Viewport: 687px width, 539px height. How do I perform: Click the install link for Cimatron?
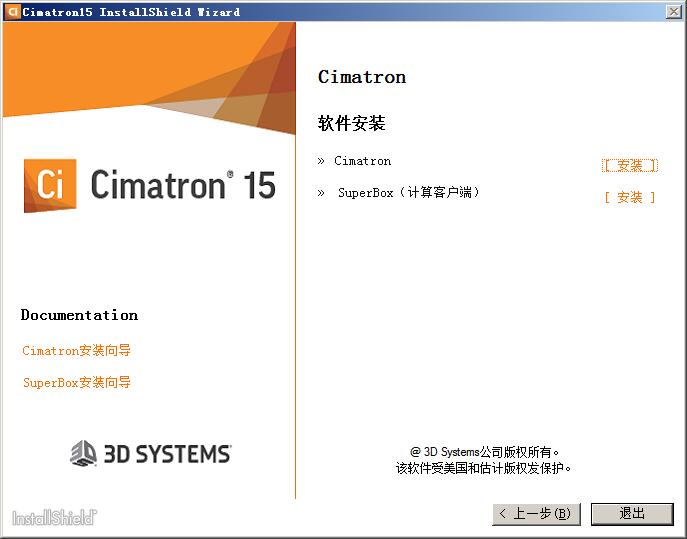point(630,166)
